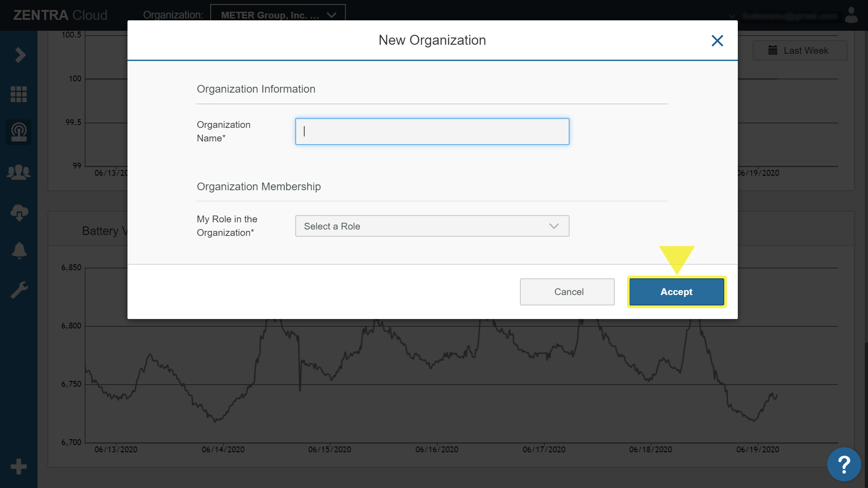Open the help question mark button

point(844,464)
